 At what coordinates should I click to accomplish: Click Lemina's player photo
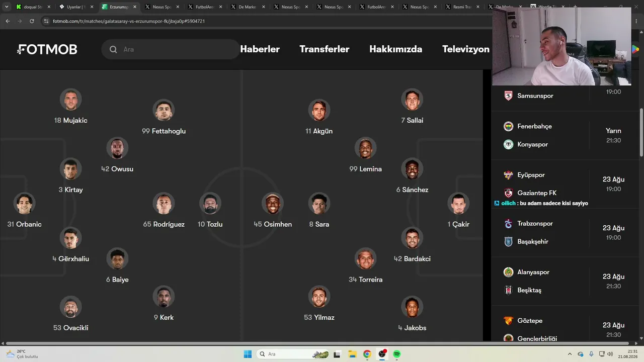(366, 148)
